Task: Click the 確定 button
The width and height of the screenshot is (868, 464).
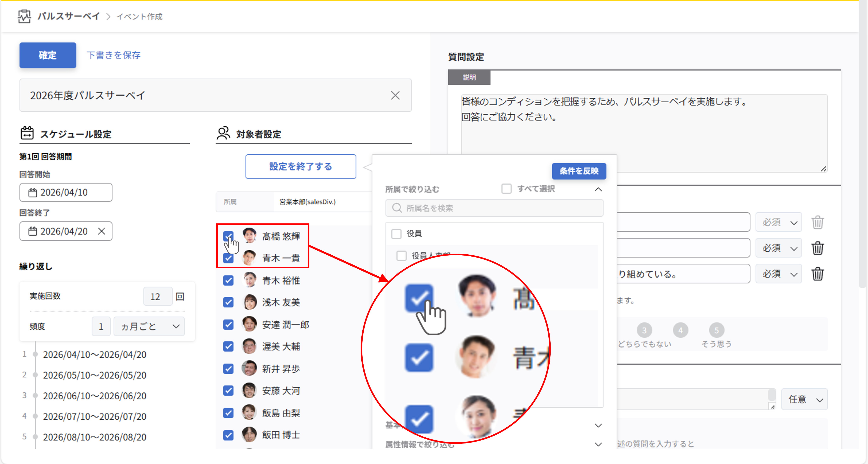Action: click(48, 55)
